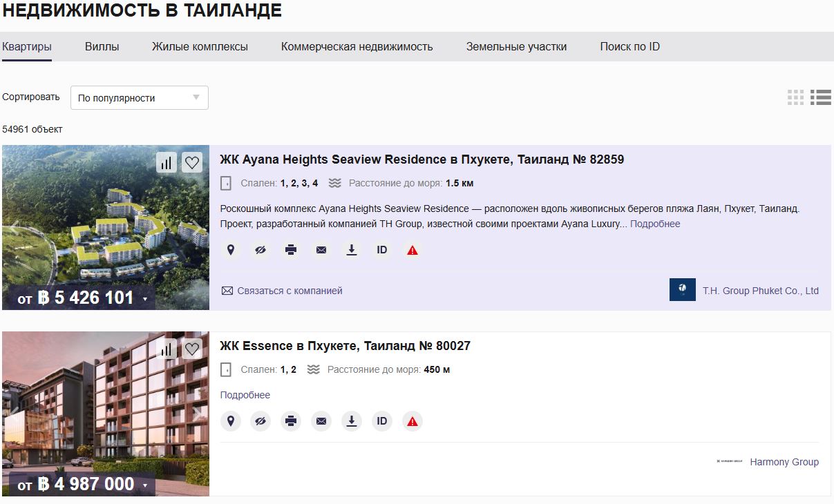Click the envelope icon beside Связаться с компанией
Image resolution: width=834 pixels, height=504 pixels.
(x=227, y=291)
